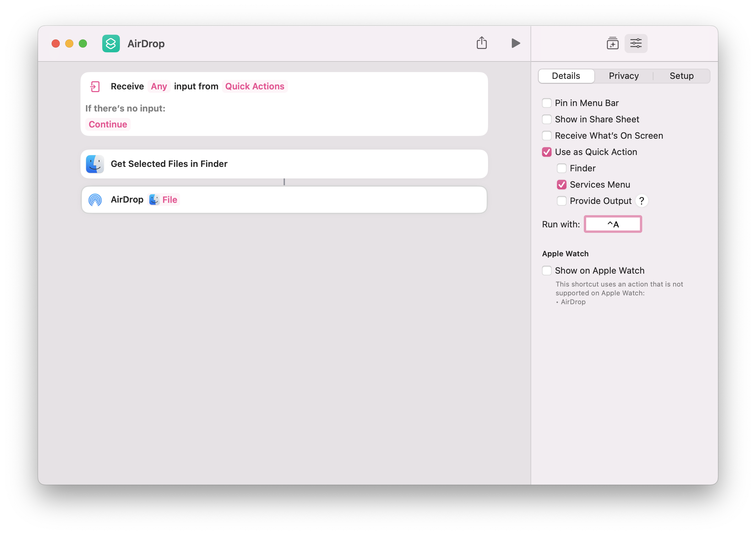756x535 pixels.
Task: Open the action library panel
Action: (x=612, y=44)
